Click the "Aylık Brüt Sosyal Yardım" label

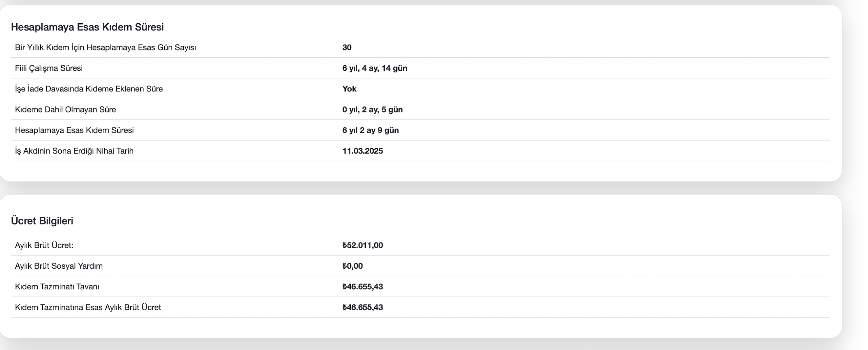[x=59, y=266]
